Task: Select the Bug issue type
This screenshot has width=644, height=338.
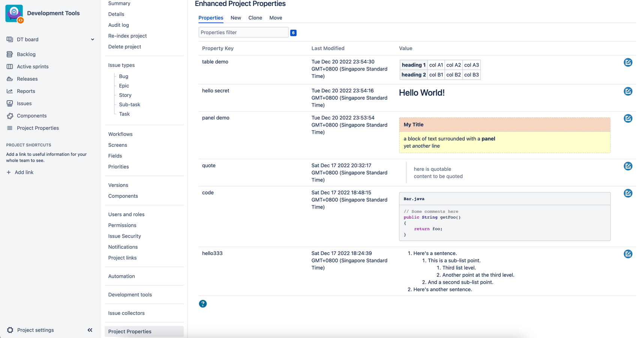Action: coord(124,76)
